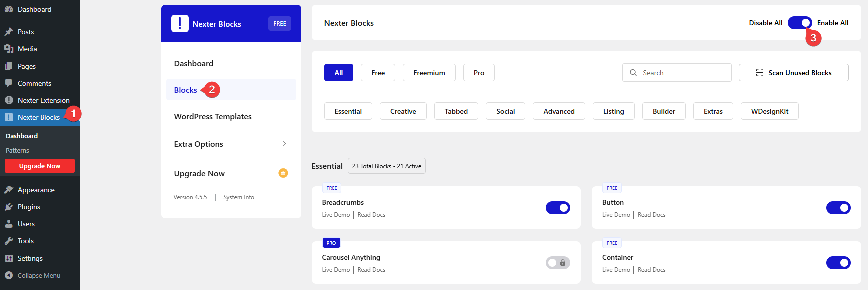
Task: Filter by Creative category
Action: tap(403, 111)
